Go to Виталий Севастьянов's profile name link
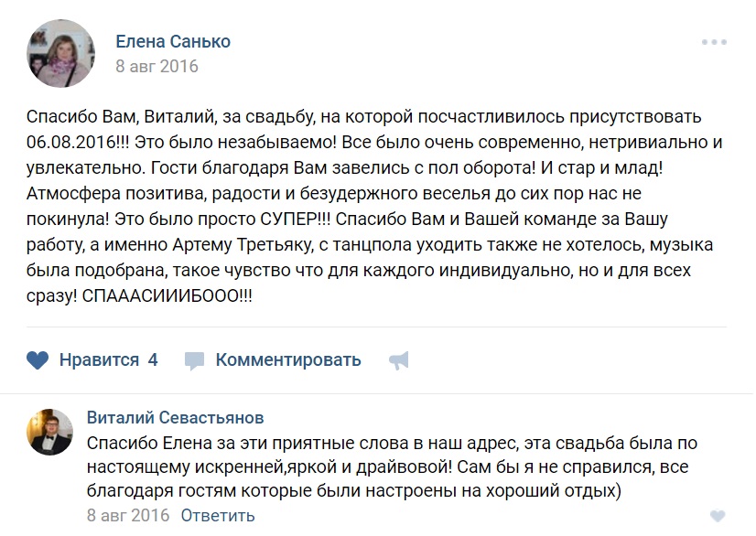 coord(175,418)
